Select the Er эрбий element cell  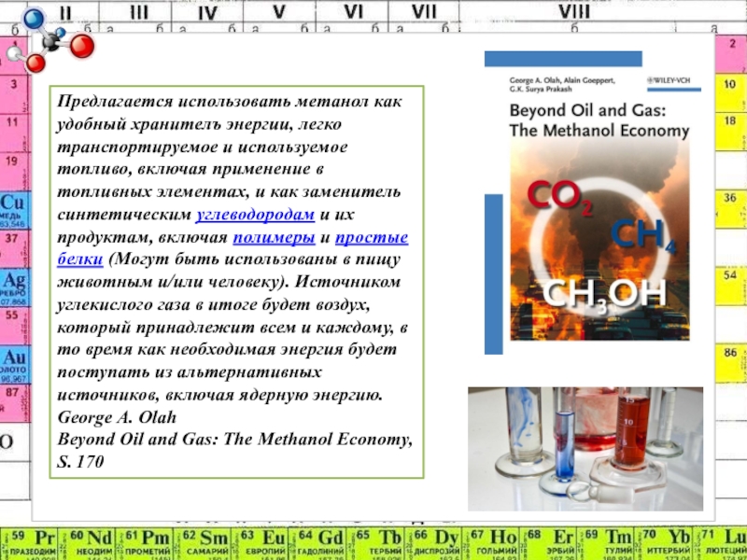coord(548,543)
